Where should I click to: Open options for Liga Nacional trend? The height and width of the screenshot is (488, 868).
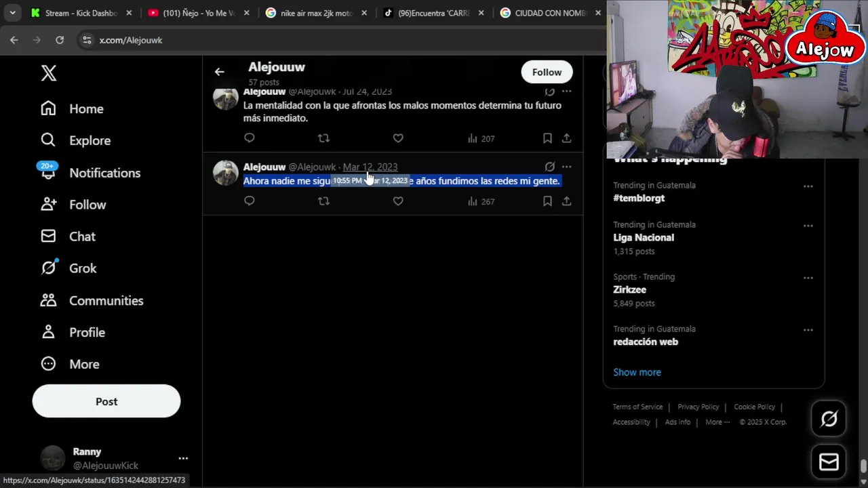(x=808, y=226)
